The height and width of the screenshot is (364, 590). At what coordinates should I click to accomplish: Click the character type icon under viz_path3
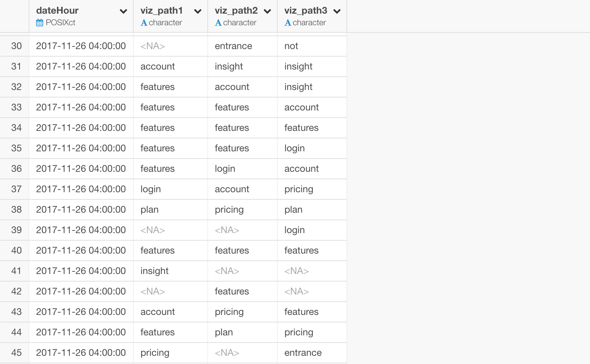click(288, 22)
